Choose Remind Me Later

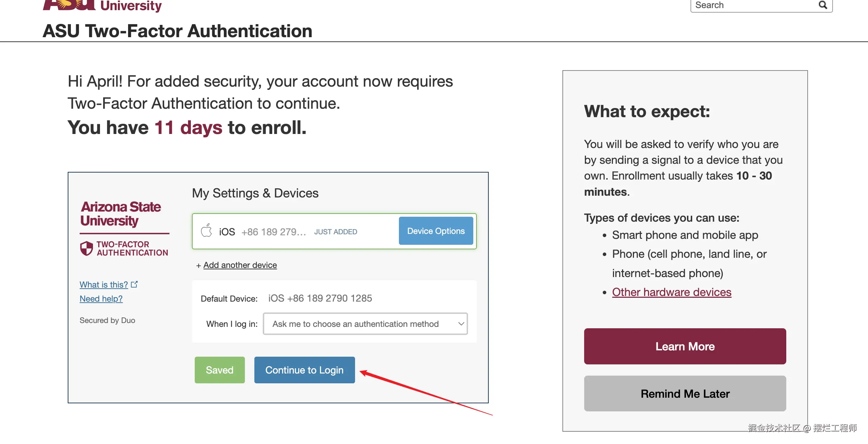(x=685, y=393)
